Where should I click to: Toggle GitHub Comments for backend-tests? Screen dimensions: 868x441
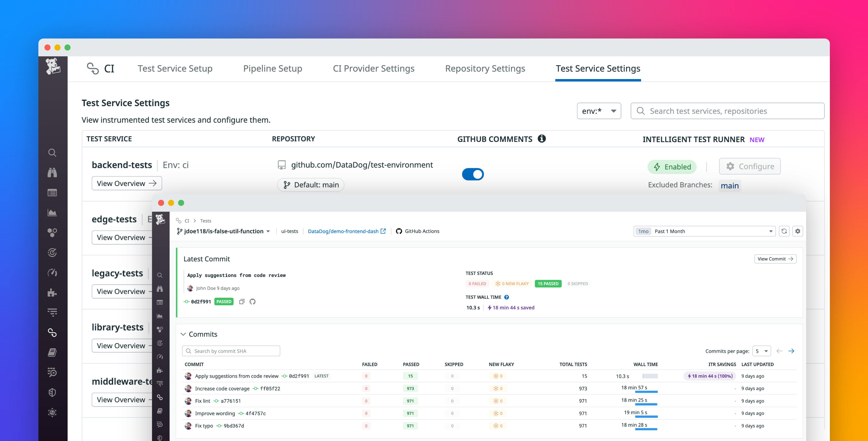pyautogui.click(x=473, y=174)
